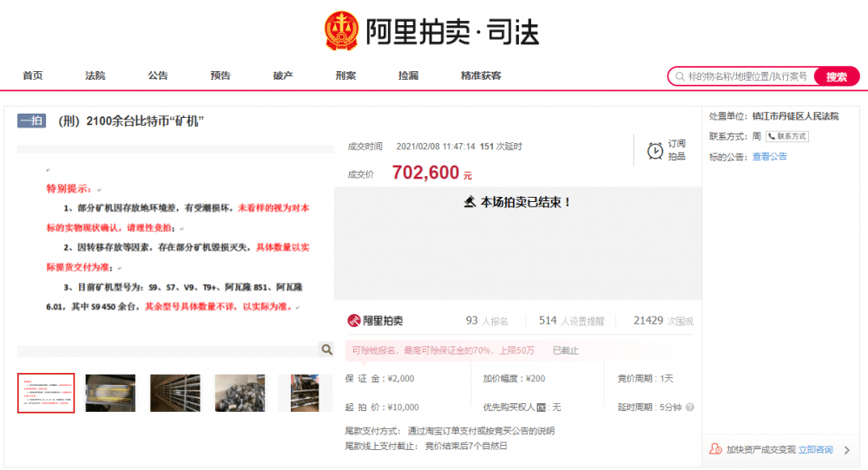Select the third thumbnail of storage shelves
Image resolution: width=868 pixels, height=470 pixels.
[x=175, y=393]
